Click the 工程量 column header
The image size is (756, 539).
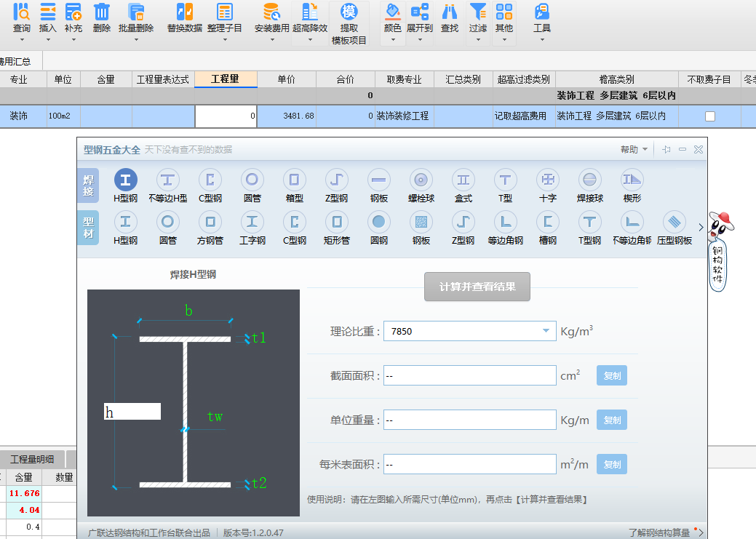coord(225,79)
